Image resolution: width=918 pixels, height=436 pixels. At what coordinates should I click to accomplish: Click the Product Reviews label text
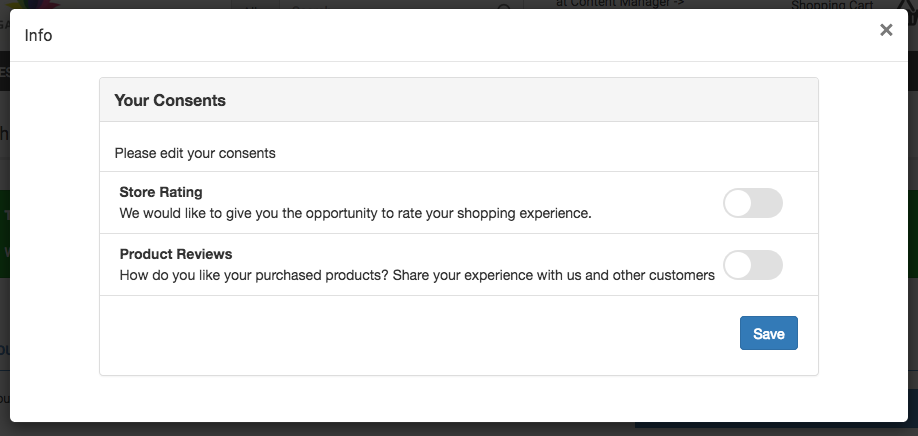[176, 254]
